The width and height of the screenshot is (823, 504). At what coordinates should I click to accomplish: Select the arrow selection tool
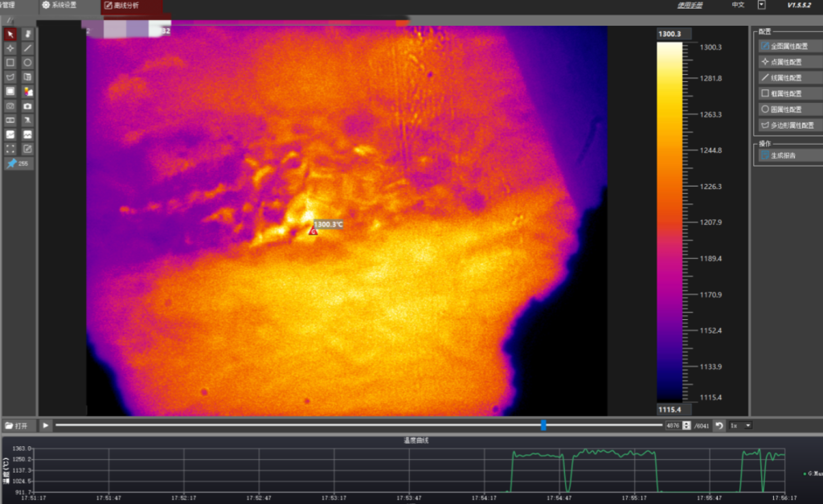tap(10, 34)
